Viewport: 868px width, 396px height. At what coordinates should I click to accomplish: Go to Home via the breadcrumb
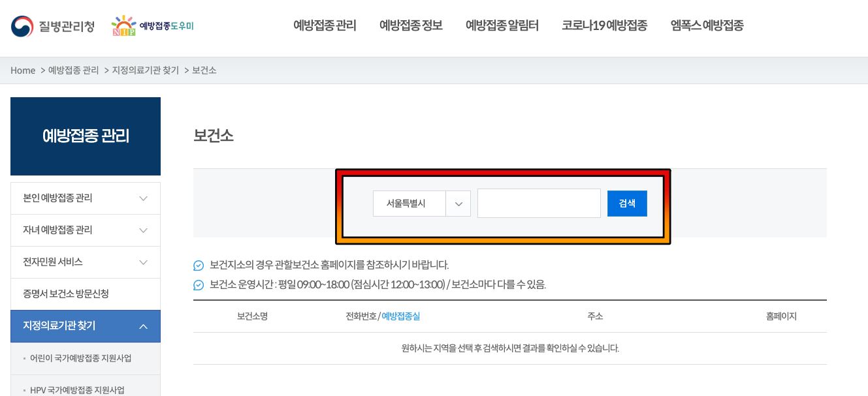point(23,70)
